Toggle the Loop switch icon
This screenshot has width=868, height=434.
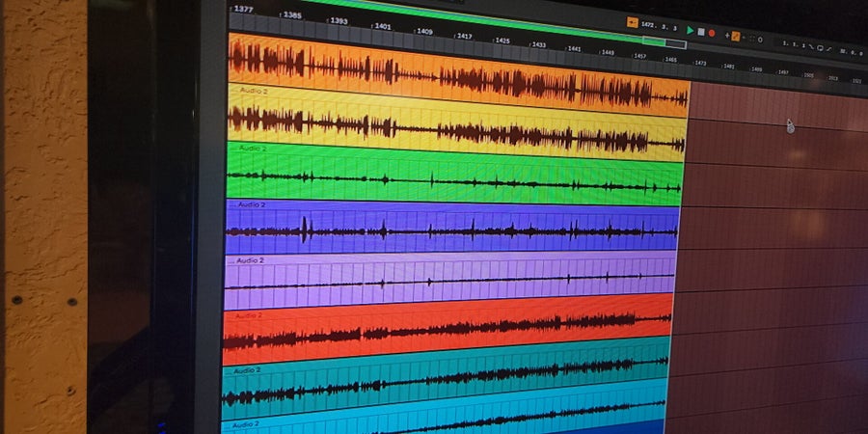(820, 48)
